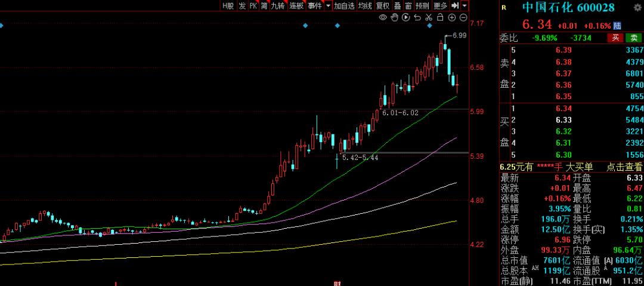Image resolution: width=644 pixels, height=286 pixels.
Task: Click the 总手 196.0万 value
Action: [556, 219]
